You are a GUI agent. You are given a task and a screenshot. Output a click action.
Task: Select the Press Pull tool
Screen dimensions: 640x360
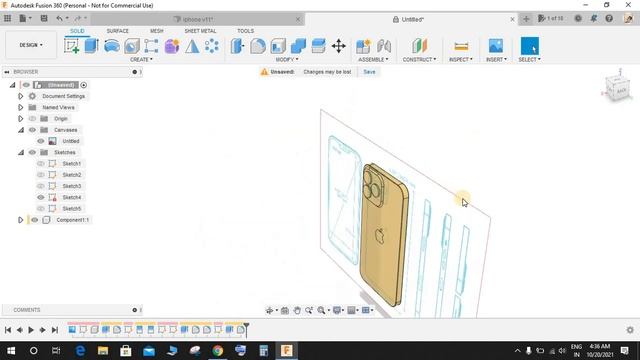[238, 46]
